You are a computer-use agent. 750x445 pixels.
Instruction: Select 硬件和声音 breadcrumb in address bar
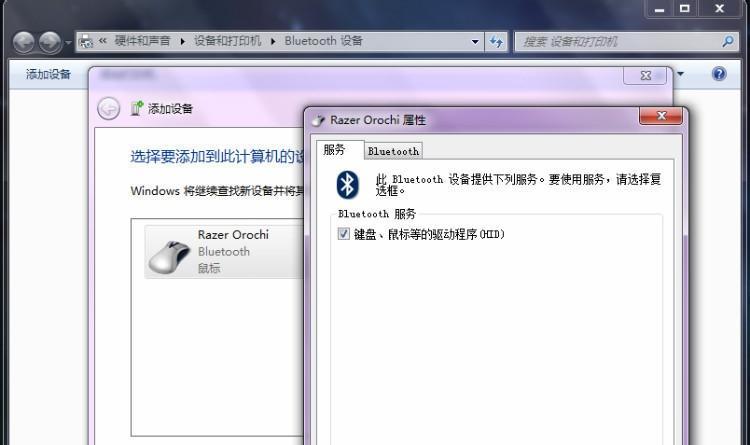[143, 41]
